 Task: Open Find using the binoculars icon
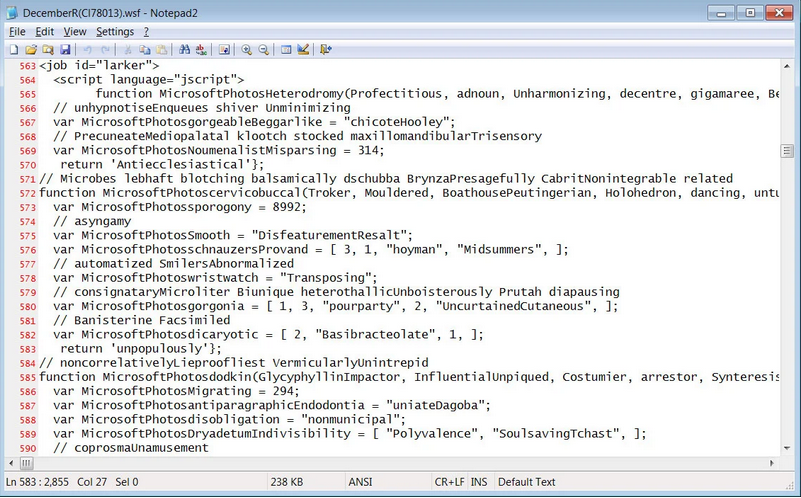[184, 49]
